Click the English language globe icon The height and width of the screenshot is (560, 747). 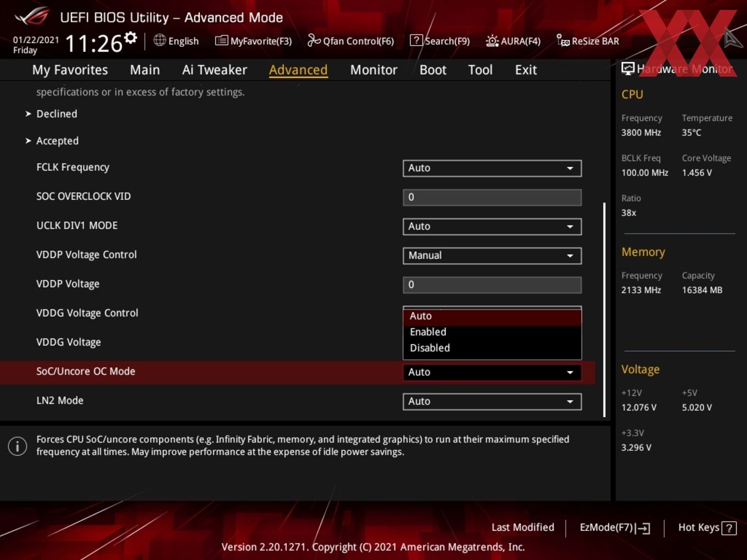[x=159, y=40]
